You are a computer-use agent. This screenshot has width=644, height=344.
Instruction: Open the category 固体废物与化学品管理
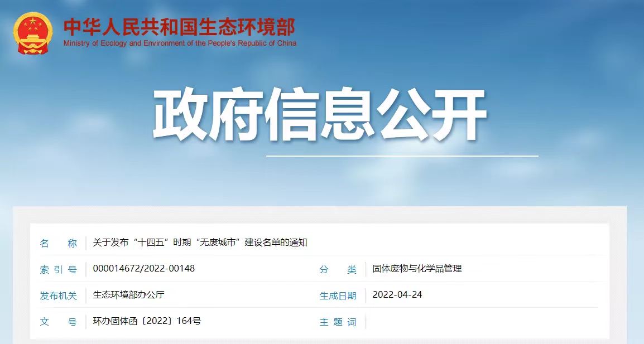417,269
